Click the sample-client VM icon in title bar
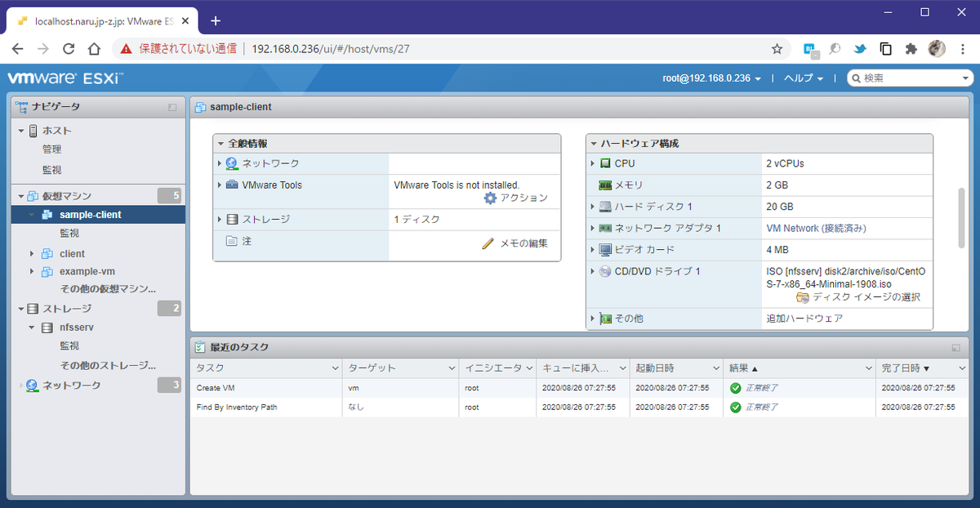The image size is (980, 508). click(201, 107)
